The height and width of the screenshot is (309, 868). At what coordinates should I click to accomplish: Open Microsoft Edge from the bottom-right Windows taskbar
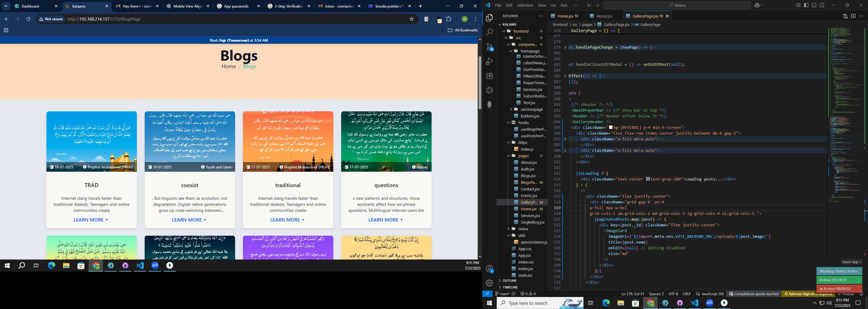coord(606,303)
